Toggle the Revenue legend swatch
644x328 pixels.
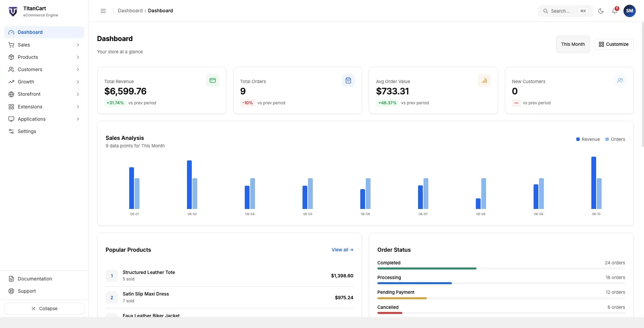(578, 139)
